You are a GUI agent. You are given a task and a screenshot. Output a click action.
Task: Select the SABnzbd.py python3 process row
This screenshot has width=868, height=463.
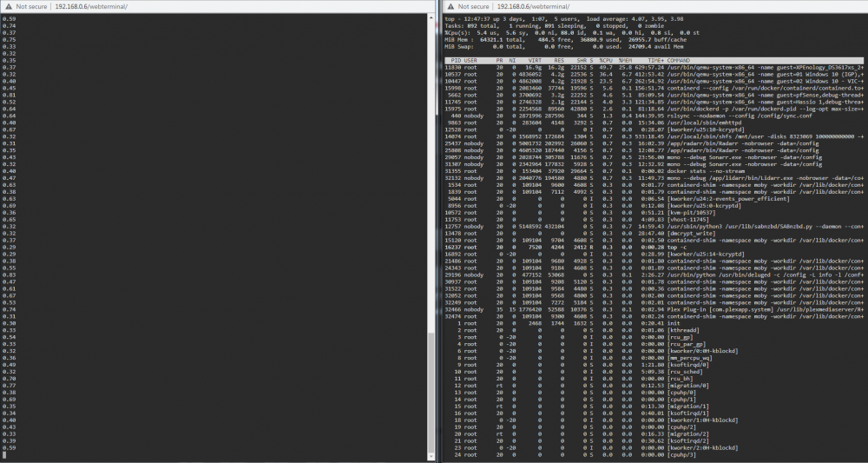click(654, 227)
